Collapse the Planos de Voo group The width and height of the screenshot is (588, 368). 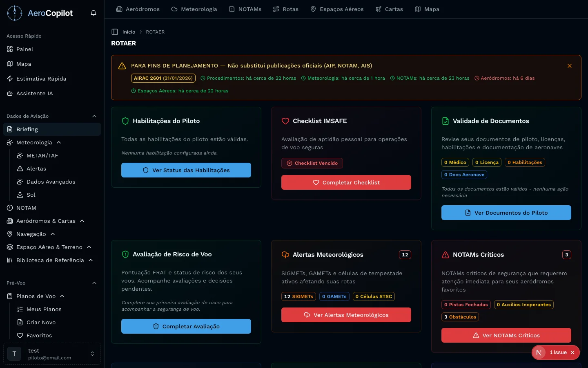coord(62,296)
